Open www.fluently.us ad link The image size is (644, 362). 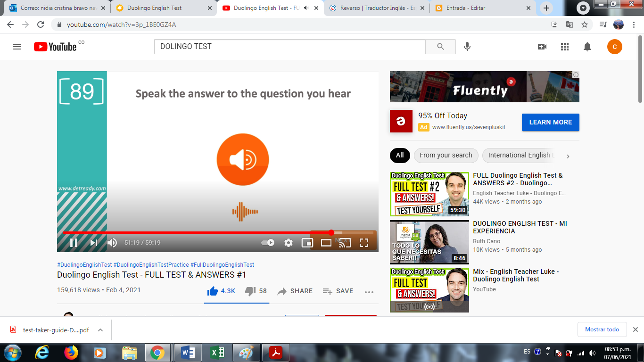click(x=469, y=127)
